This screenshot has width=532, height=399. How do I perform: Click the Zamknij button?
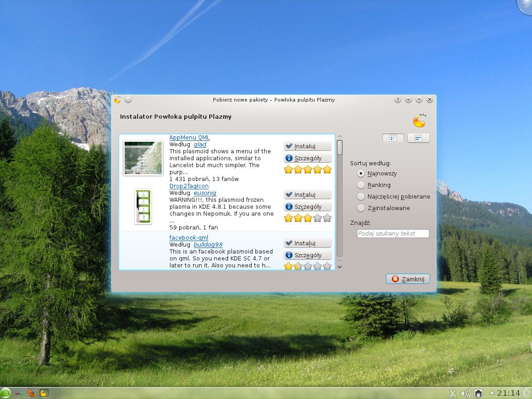click(408, 279)
